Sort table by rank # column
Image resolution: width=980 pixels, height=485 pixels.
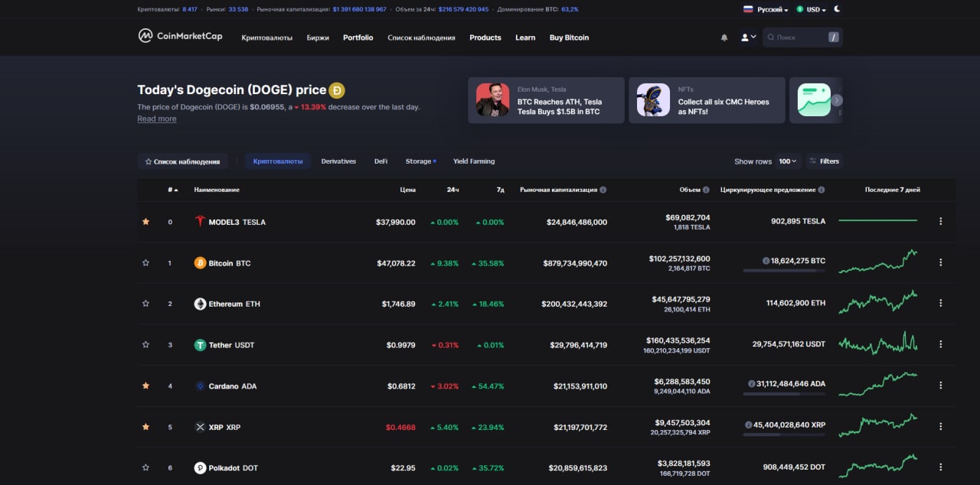pyautogui.click(x=173, y=190)
